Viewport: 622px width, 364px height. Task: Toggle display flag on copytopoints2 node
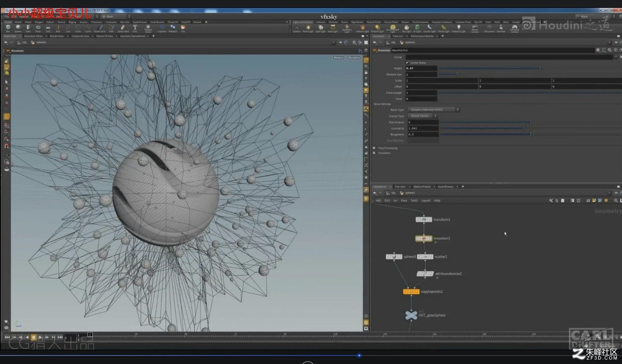tap(418, 292)
